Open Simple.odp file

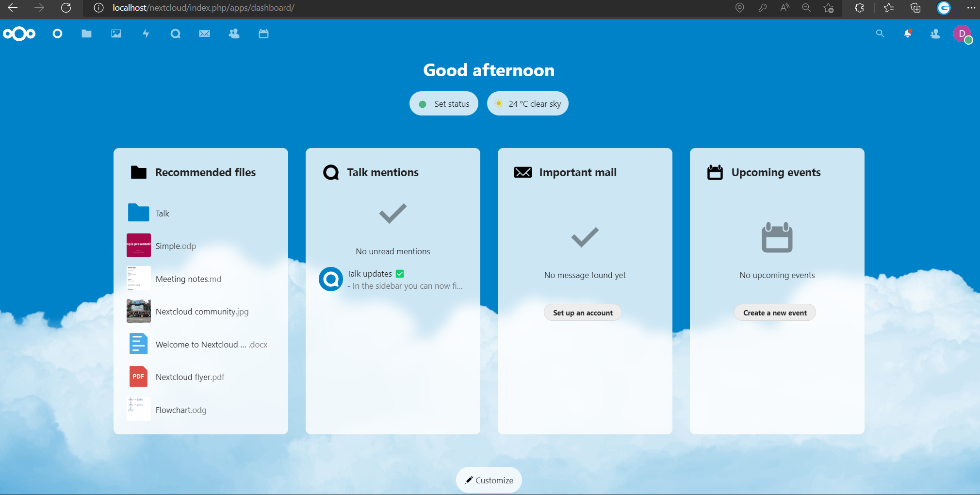(x=201, y=246)
